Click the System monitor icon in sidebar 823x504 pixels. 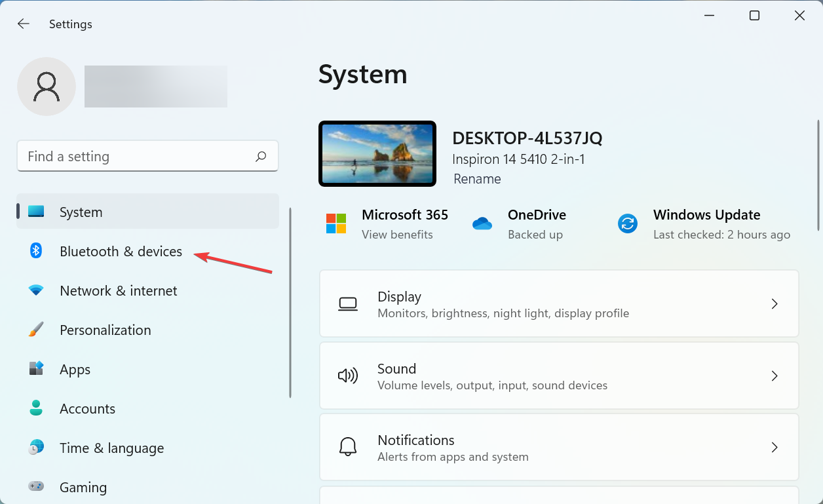[36, 212]
